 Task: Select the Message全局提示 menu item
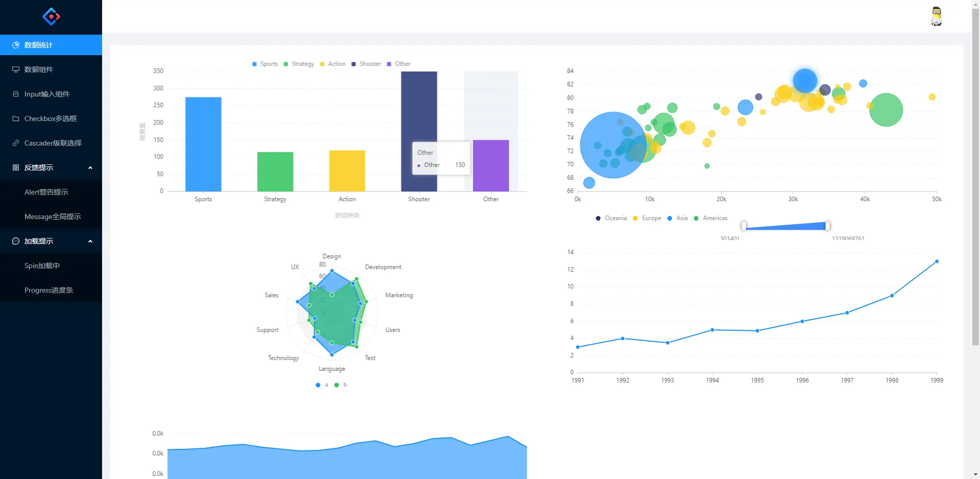(53, 217)
